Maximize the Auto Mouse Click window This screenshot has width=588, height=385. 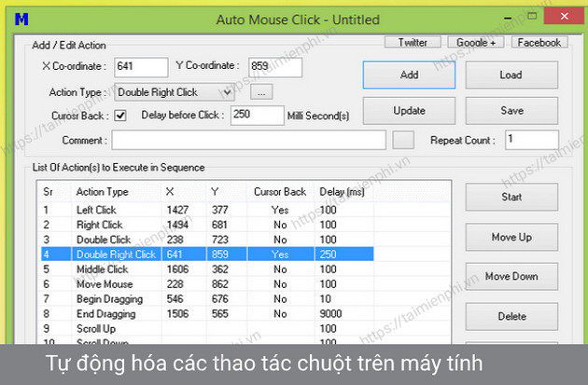point(532,16)
